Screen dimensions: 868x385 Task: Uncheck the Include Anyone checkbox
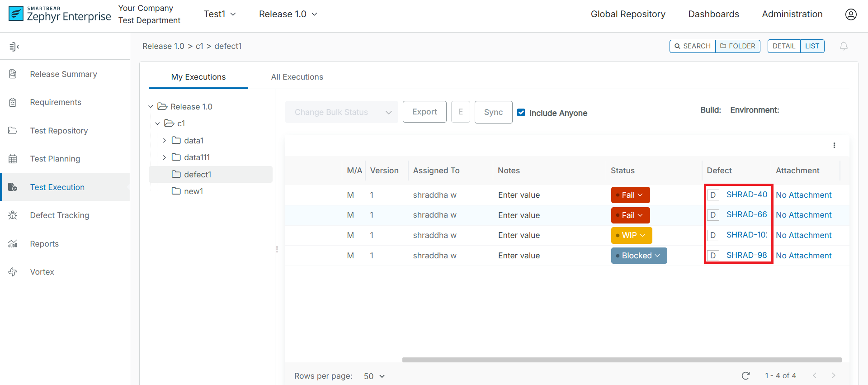click(521, 113)
